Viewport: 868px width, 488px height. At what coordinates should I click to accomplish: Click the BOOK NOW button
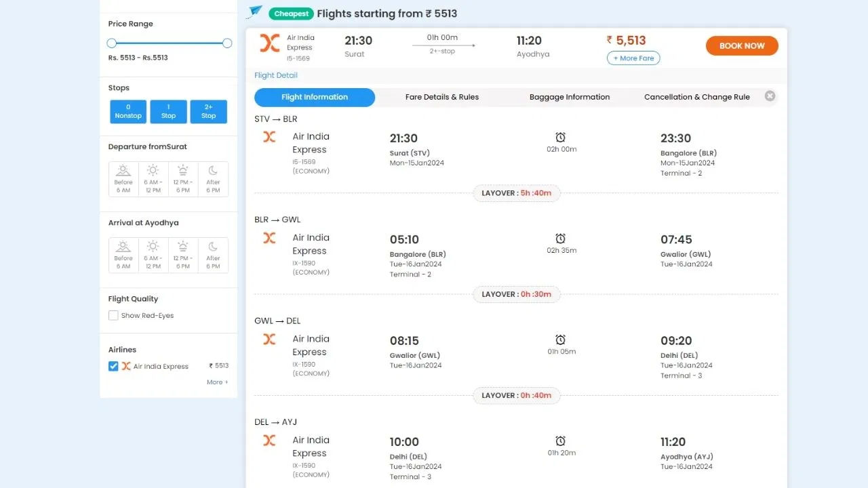click(x=742, y=45)
